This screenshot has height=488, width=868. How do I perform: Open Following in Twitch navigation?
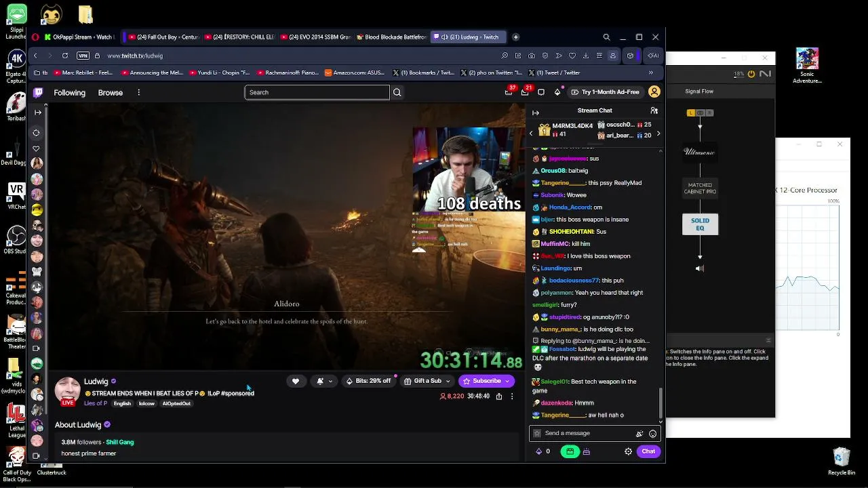click(x=70, y=92)
